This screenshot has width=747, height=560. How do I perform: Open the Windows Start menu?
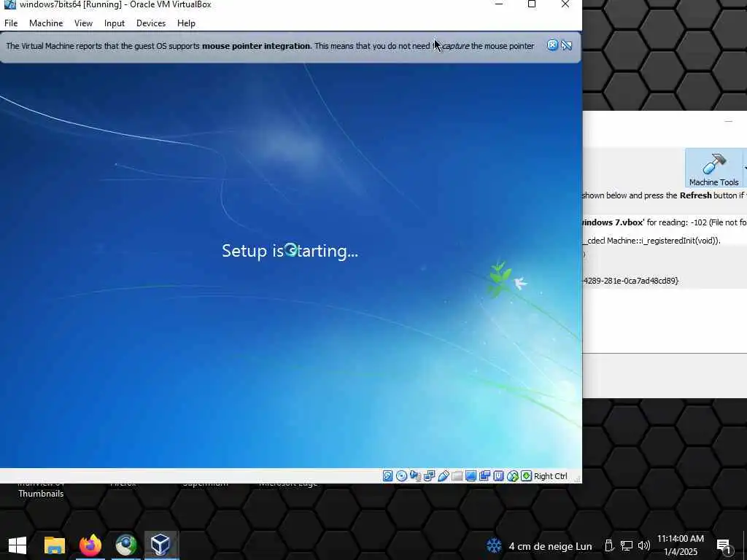pos(18,545)
